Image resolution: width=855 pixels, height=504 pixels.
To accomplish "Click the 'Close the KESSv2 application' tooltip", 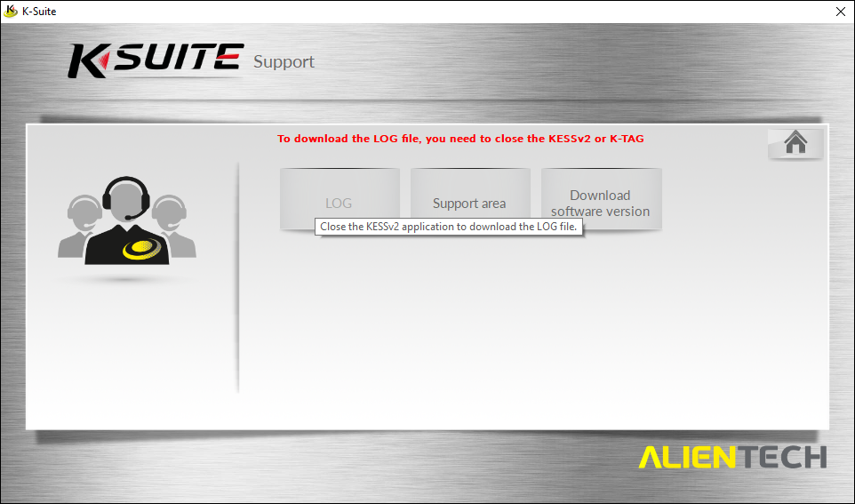I will pos(449,227).
